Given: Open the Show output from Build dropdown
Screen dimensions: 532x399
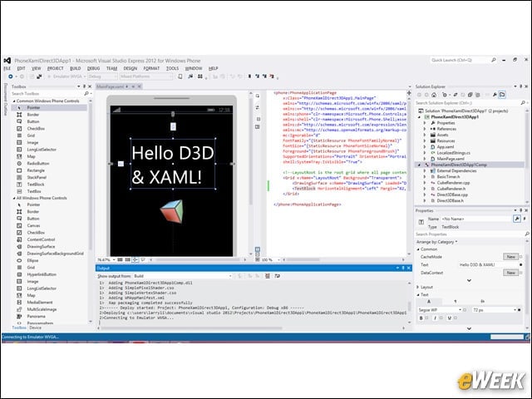Looking at the screenshot, I should click(x=183, y=276).
